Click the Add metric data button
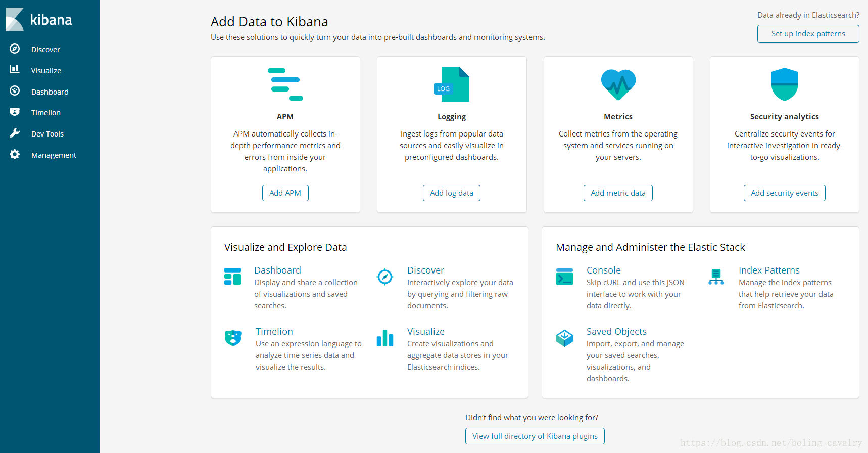Viewport: 868px width, 453px height. click(x=618, y=193)
